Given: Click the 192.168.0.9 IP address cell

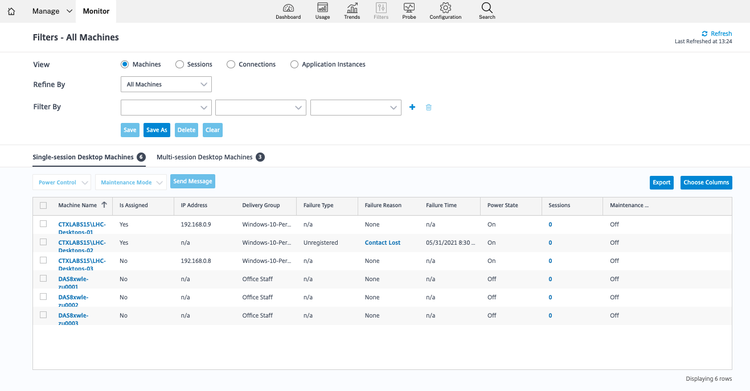Looking at the screenshot, I should pyautogui.click(x=196, y=224).
